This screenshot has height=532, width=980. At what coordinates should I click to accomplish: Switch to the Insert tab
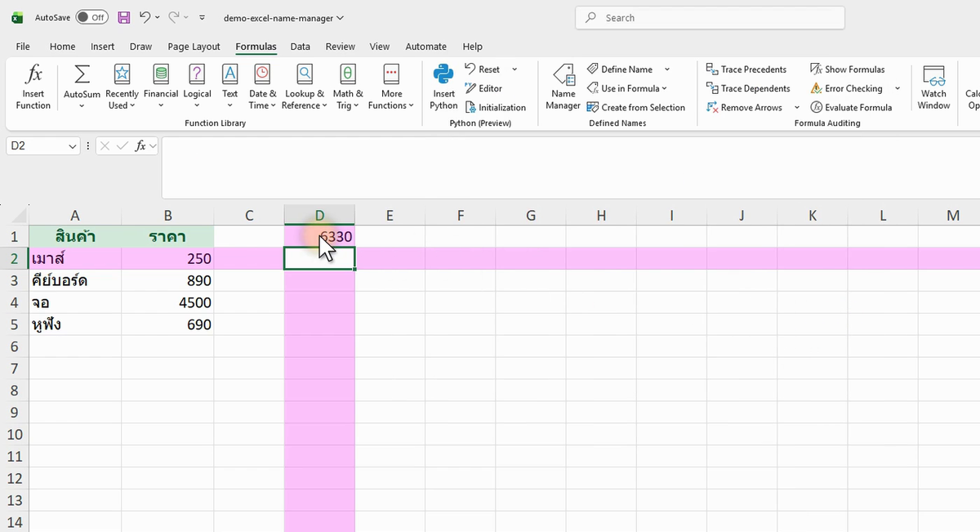coord(103,47)
